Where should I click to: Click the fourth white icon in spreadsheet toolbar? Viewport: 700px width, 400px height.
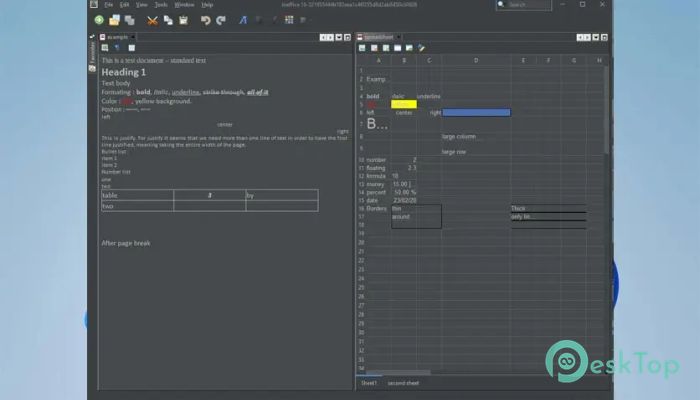(x=397, y=48)
